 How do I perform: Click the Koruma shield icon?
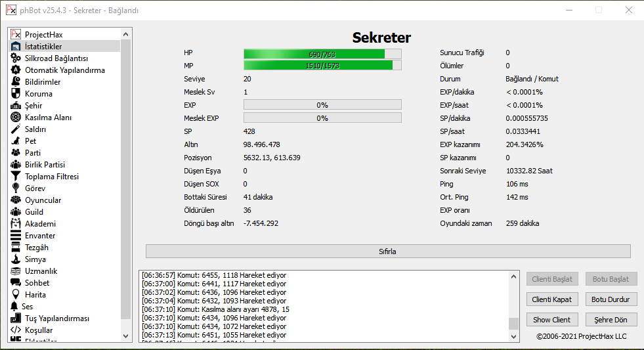pos(16,94)
